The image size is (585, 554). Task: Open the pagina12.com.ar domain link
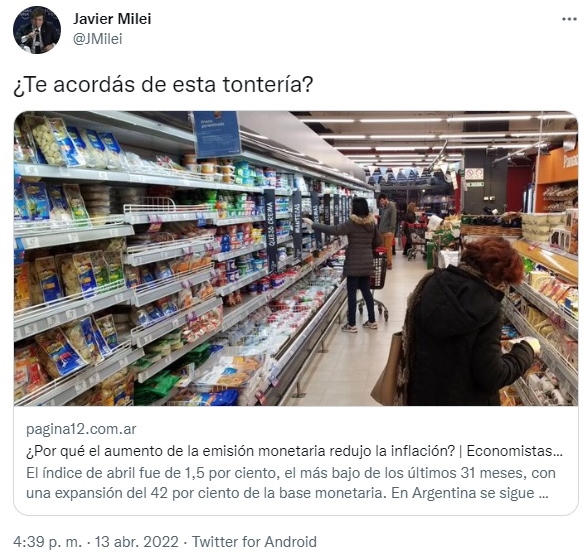81,429
